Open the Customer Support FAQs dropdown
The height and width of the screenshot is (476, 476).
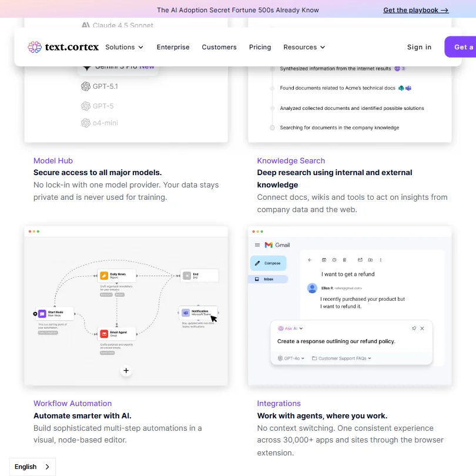pos(341,358)
